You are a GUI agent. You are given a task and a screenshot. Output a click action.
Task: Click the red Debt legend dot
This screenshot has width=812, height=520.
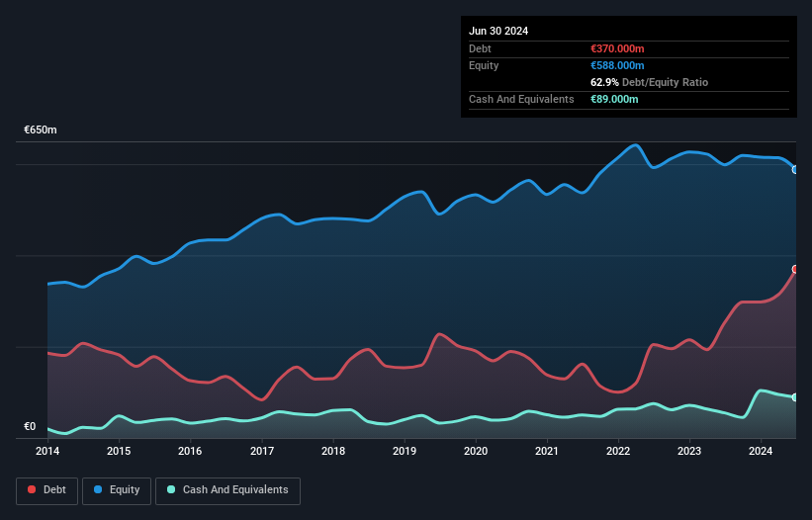(32, 489)
